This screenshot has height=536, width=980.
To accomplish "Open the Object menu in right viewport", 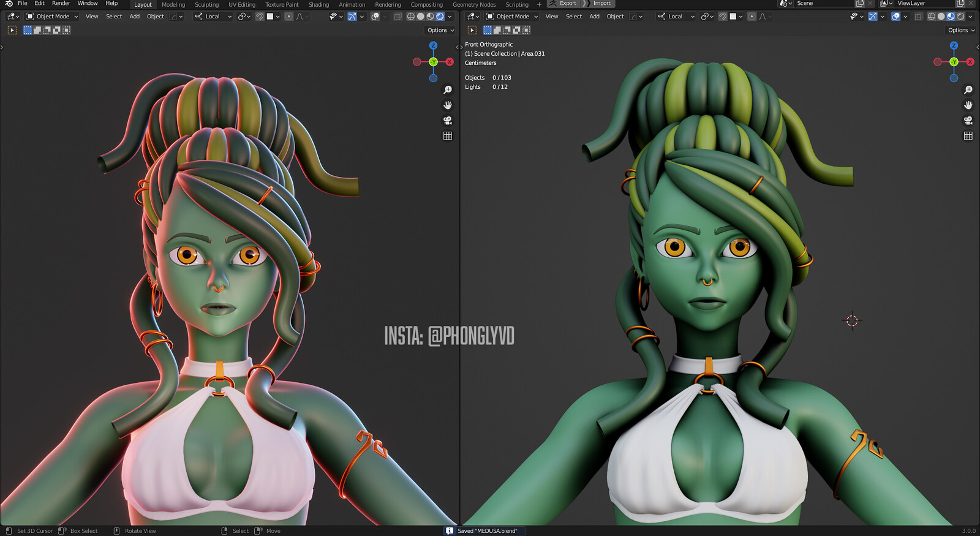I will (616, 17).
